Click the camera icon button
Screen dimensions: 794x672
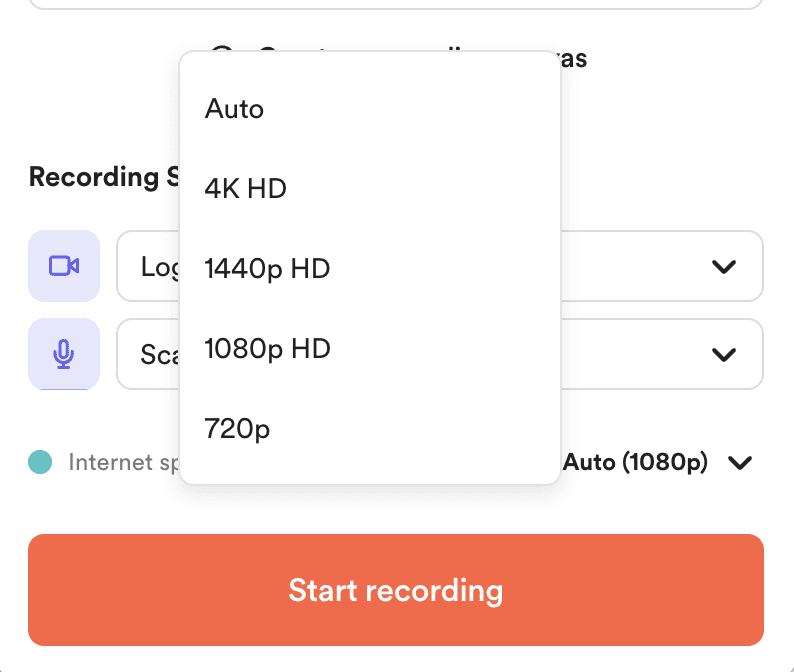pos(64,266)
